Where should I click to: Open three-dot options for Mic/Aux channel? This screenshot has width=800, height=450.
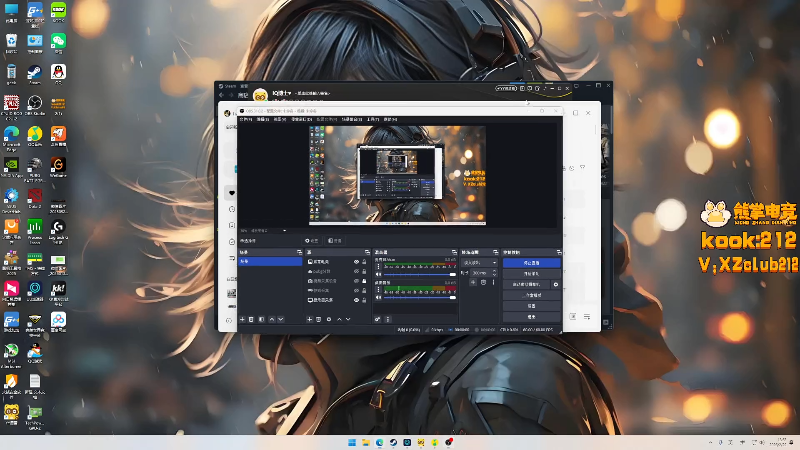pos(378,266)
